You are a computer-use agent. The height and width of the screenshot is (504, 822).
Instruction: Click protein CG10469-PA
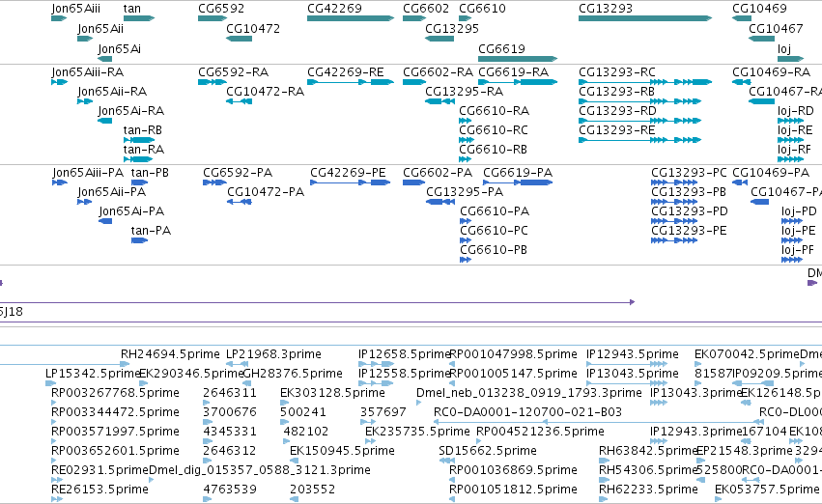click(x=740, y=182)
